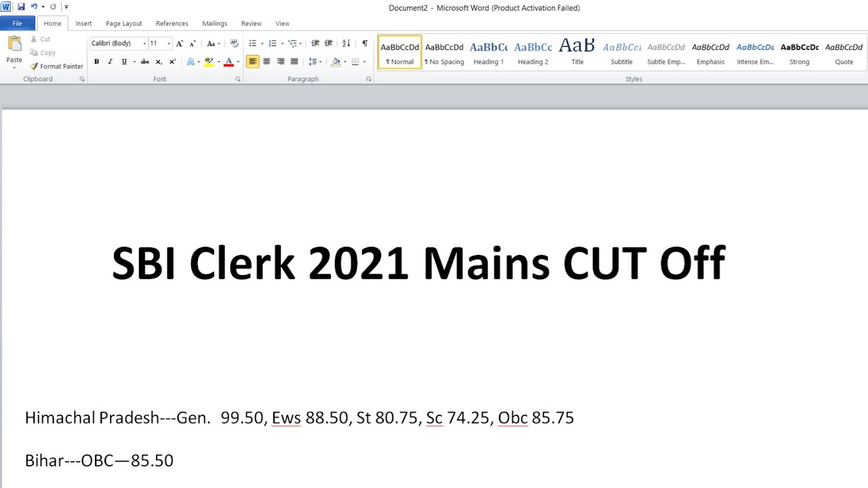Click the Format Painter tool
Viewport: 868px width, 488px height.
pos(56,66)
